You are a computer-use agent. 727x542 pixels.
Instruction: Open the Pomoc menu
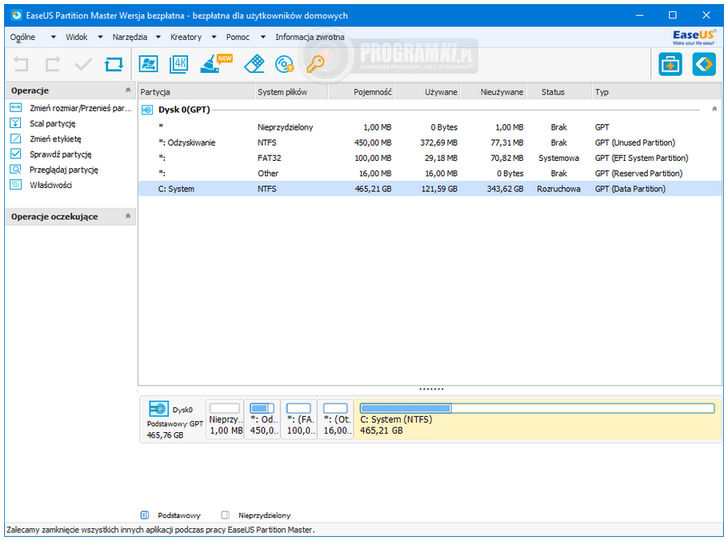[x=238, y=37]
